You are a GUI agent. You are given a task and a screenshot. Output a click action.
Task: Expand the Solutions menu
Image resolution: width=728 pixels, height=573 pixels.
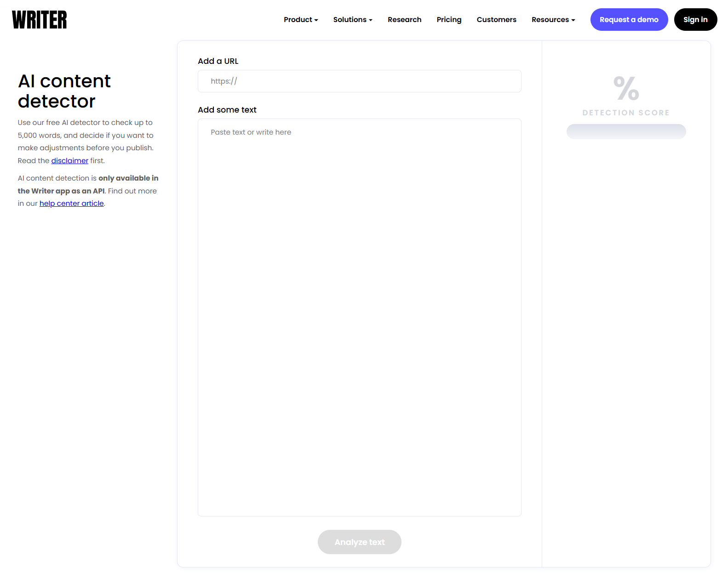point(353,20)
